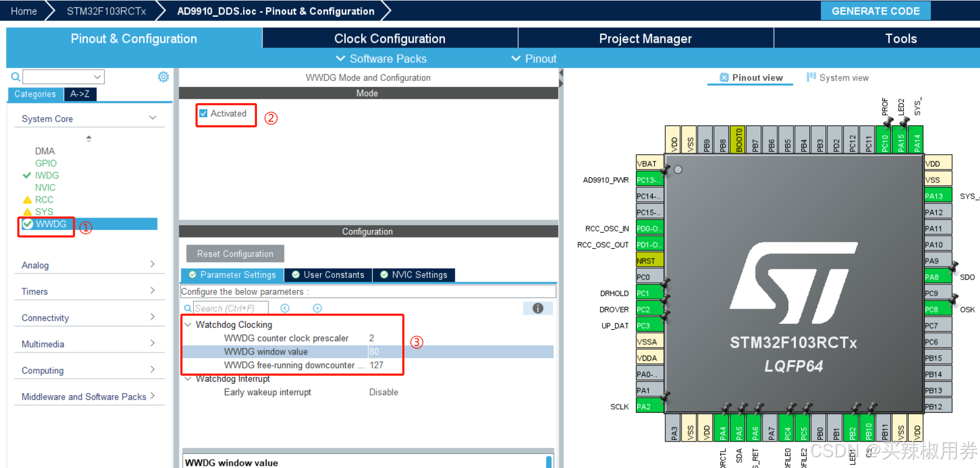Click the SYS warning triangle icon

point(28,212)
